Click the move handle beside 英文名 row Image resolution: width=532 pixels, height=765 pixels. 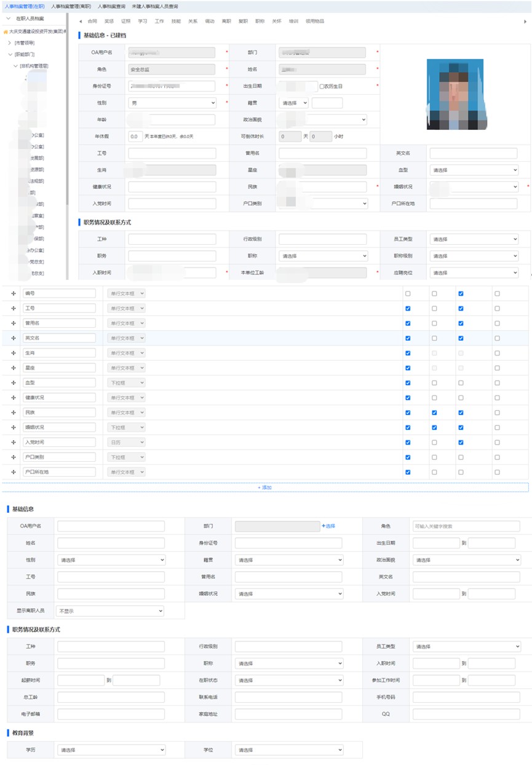[13, 338]
